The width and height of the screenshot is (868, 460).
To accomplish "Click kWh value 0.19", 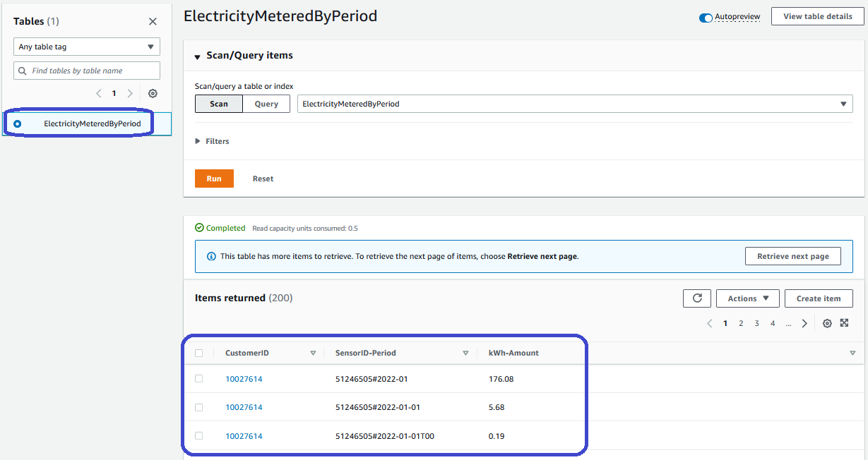I will pyautogui.click(x=497, y=436).
